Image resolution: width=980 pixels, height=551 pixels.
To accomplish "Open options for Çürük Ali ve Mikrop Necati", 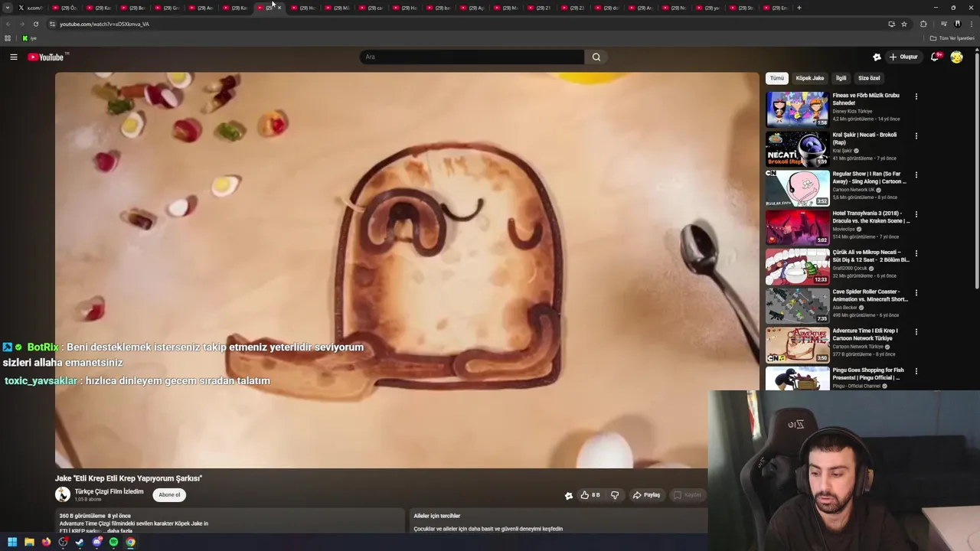I will coord(916,253).
